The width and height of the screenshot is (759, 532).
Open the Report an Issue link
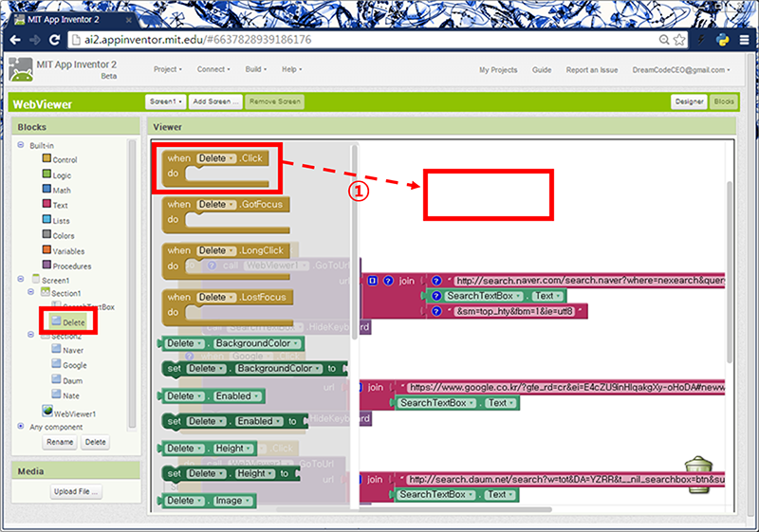591,70
